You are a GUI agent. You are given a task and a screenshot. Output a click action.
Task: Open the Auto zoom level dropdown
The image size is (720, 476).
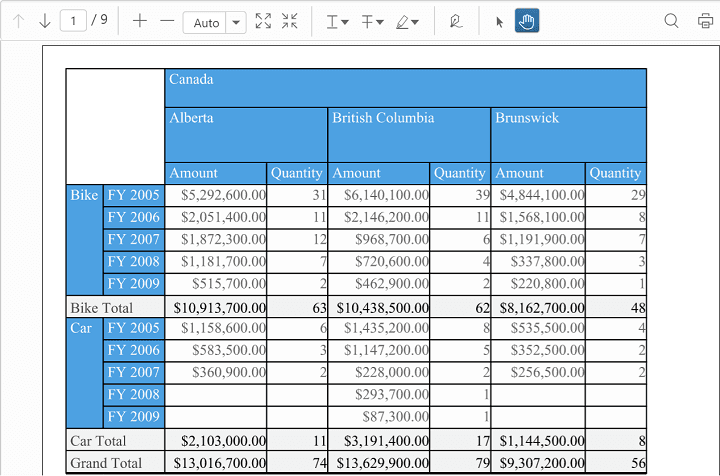coord(236,22)
